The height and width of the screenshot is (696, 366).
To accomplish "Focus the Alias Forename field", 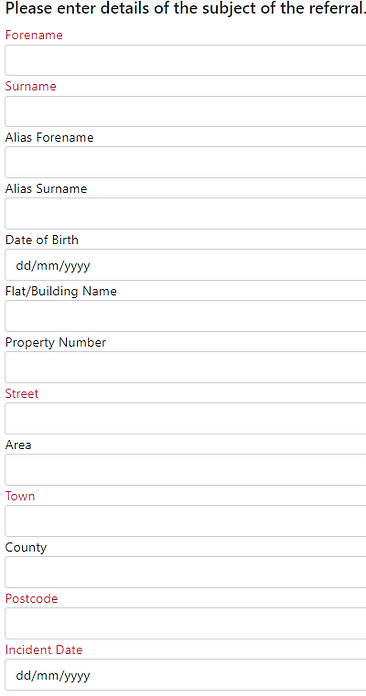I will pyautogui.click(x=185, y=162).
